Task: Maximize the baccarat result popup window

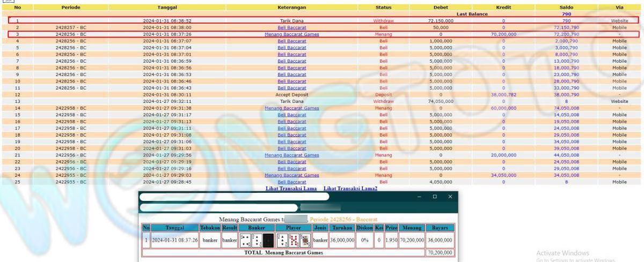Action: point(435,197)
